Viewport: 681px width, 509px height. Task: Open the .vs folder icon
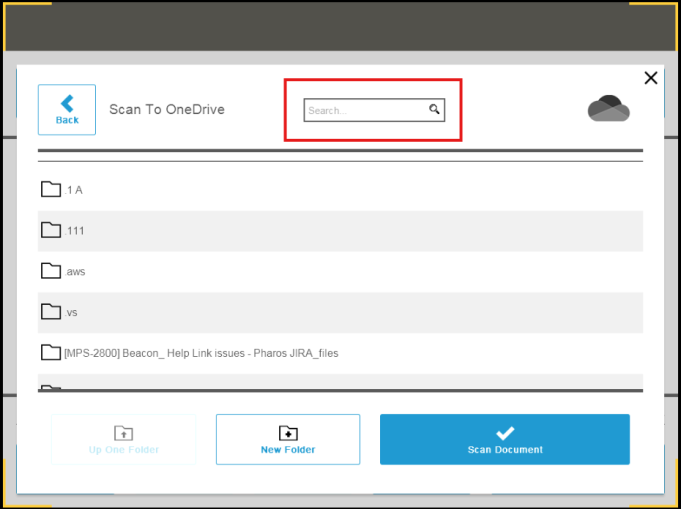point(51,312)
